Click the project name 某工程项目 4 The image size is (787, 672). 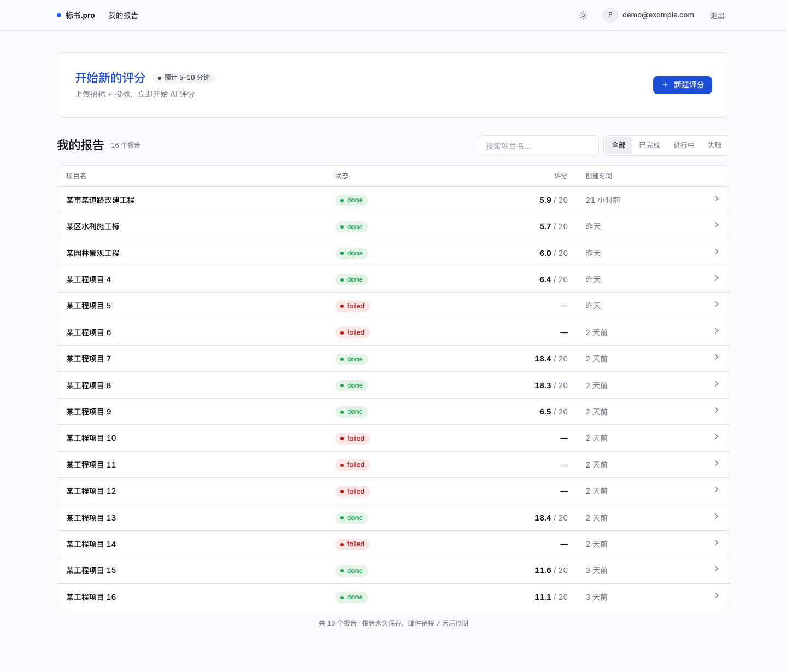click(89, 279)
